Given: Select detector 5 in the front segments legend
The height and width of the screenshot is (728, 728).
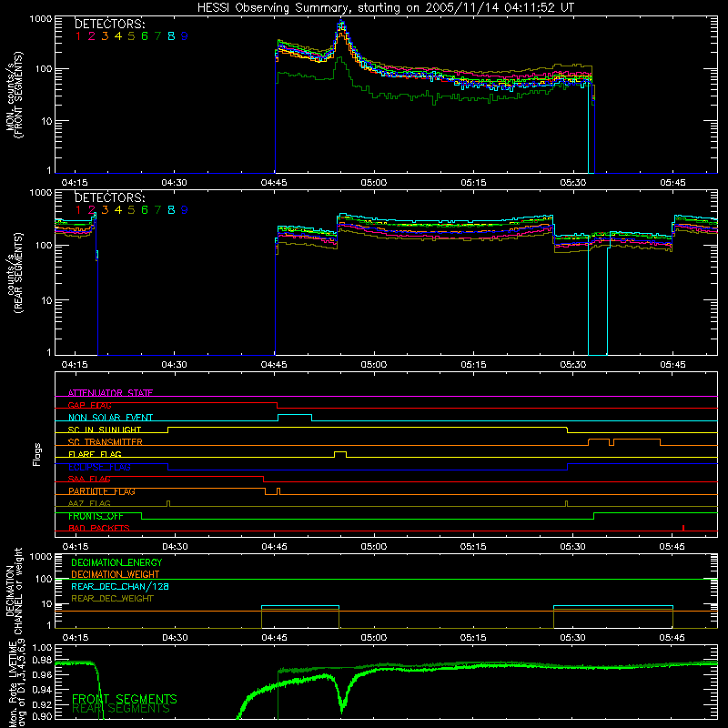Looking at the screenshot, I should 131,36.
